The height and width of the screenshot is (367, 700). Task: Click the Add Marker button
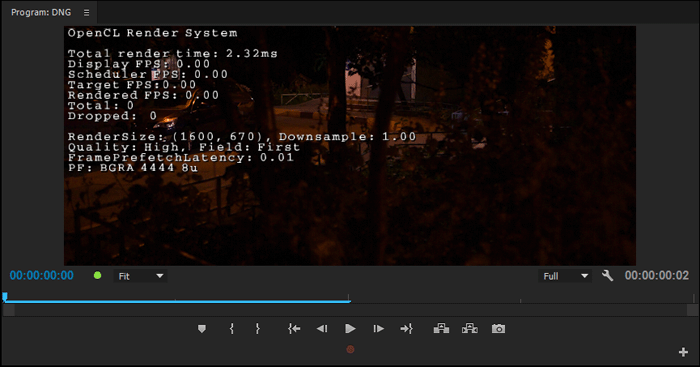pos(202,329)
